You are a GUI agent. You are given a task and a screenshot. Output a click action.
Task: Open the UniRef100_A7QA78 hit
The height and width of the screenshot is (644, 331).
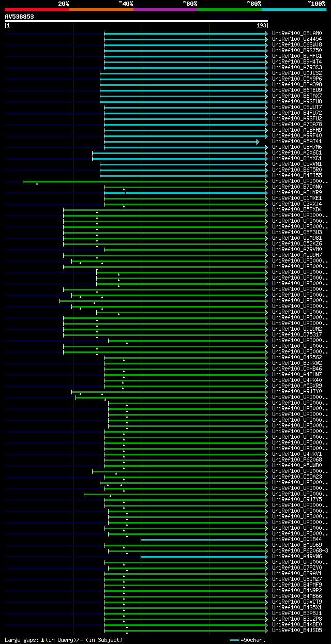297,124
